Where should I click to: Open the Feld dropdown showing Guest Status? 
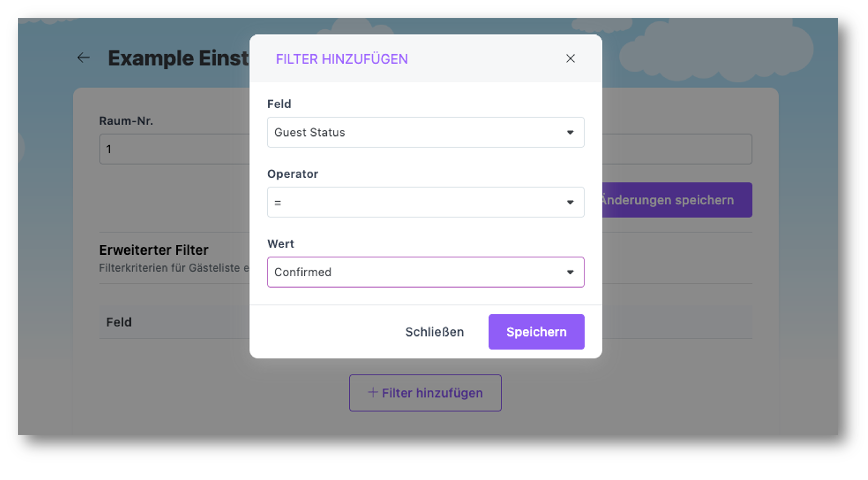425,132
